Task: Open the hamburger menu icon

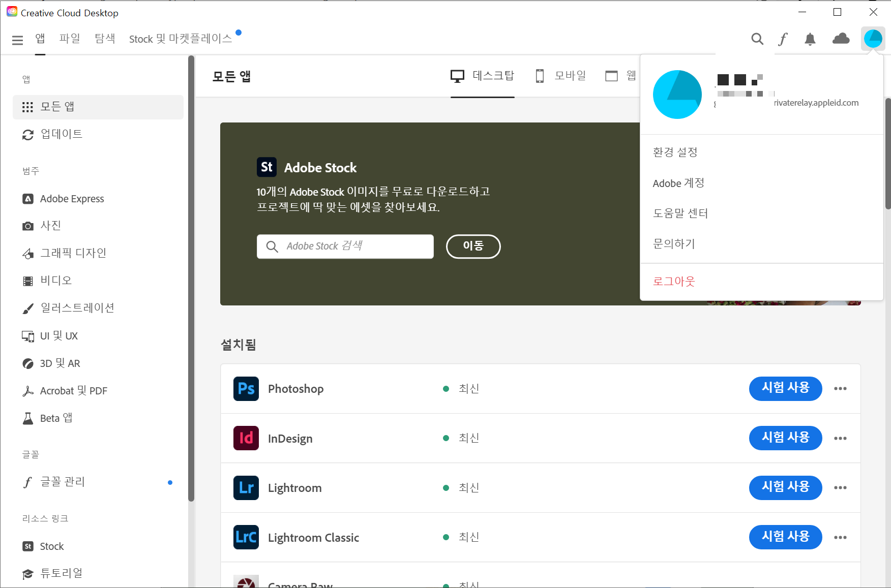Action: tap(17, 40)
